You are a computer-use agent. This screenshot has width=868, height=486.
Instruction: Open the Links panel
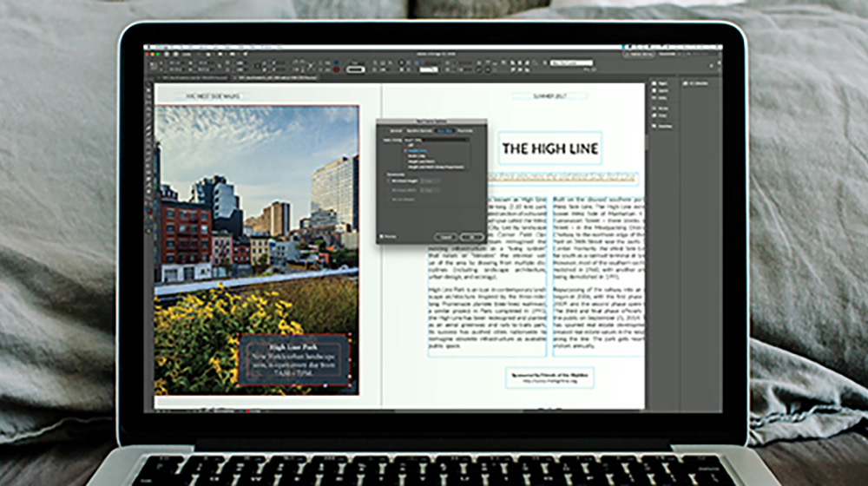click(x=661, y=98)
